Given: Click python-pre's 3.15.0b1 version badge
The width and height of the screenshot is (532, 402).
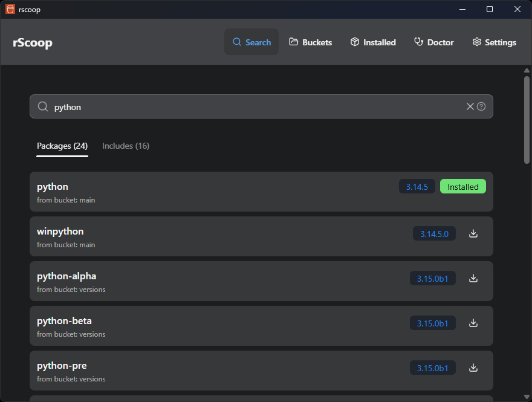Looking at the screenshot, I should pos(433,368).
